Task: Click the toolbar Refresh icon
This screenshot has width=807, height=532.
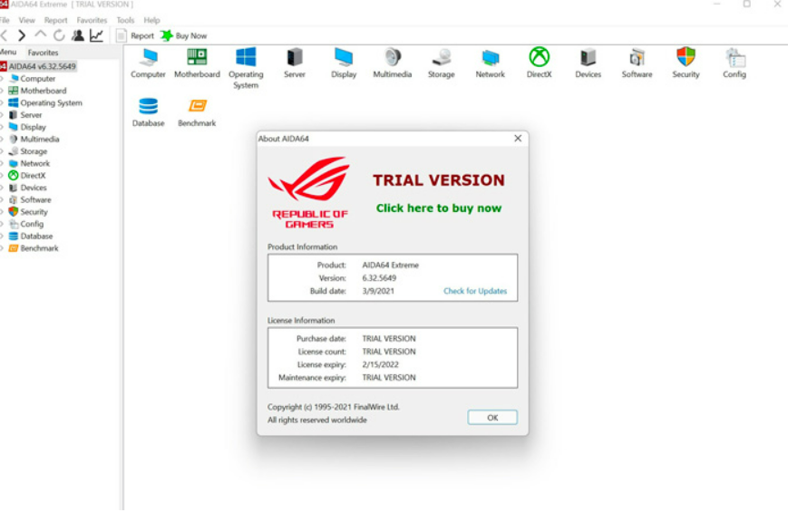Action: [59, 35]
